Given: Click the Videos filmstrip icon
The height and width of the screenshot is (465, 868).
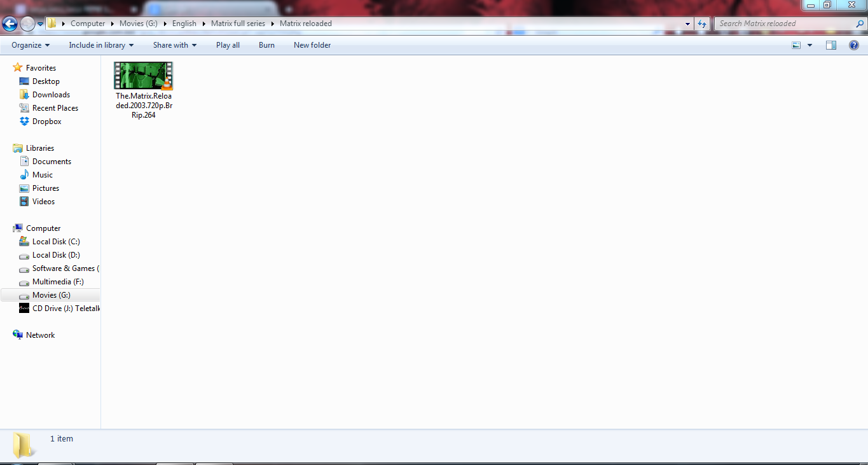Looking at the screenshot, I should coord(24,202).
